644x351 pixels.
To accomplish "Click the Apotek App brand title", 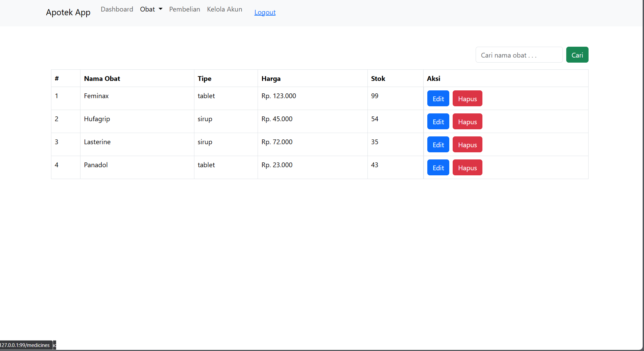I will (68, 13).
